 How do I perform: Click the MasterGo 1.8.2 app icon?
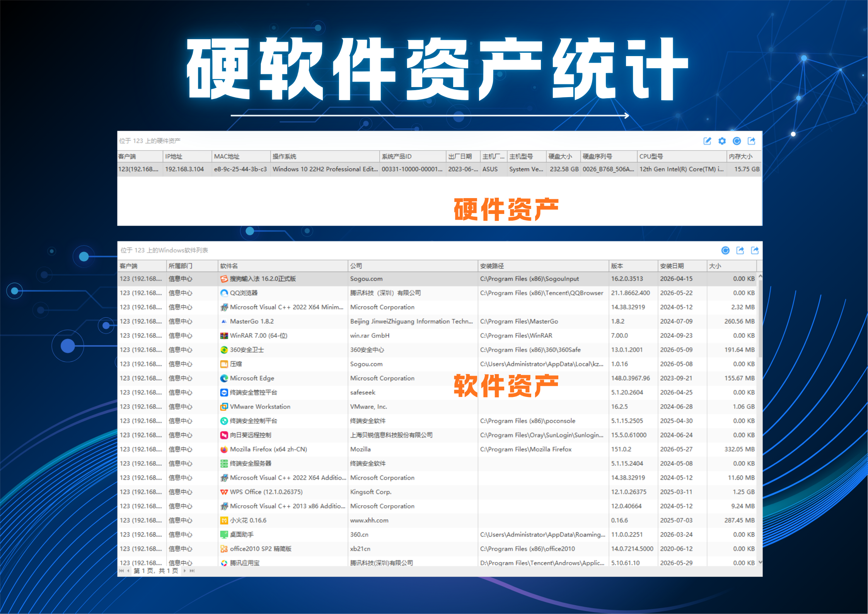(x=224, y=322)
